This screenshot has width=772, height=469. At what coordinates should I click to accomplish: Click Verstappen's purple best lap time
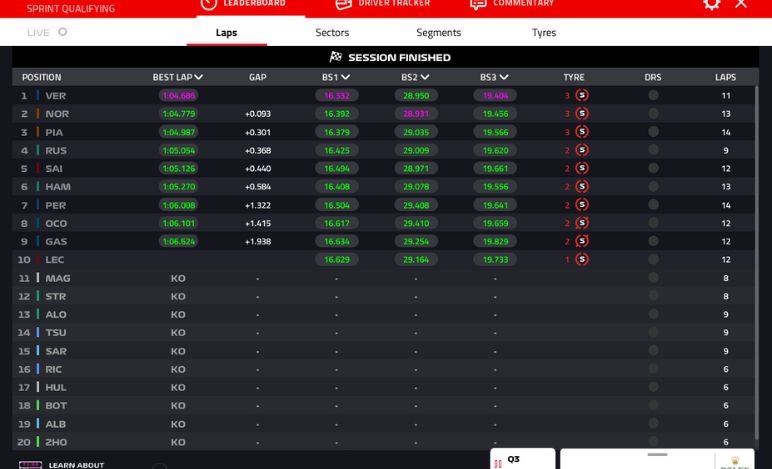(178, 96)
